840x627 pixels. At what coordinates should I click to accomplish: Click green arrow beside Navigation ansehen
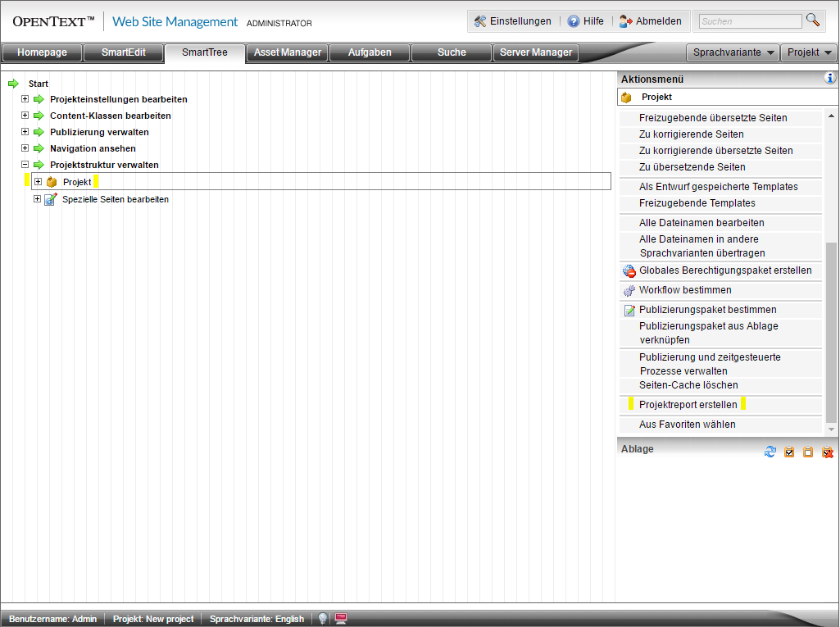39,148
